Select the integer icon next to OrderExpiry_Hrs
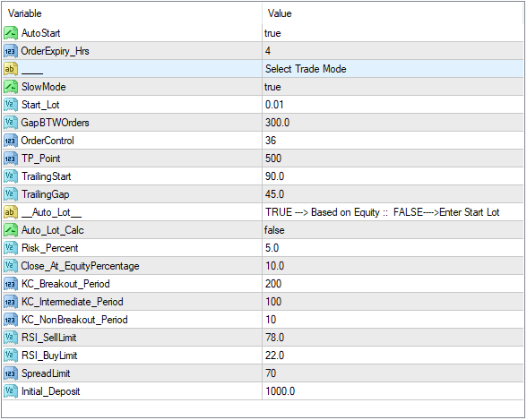Screen dimensions: 527x420 coord(11,51)
